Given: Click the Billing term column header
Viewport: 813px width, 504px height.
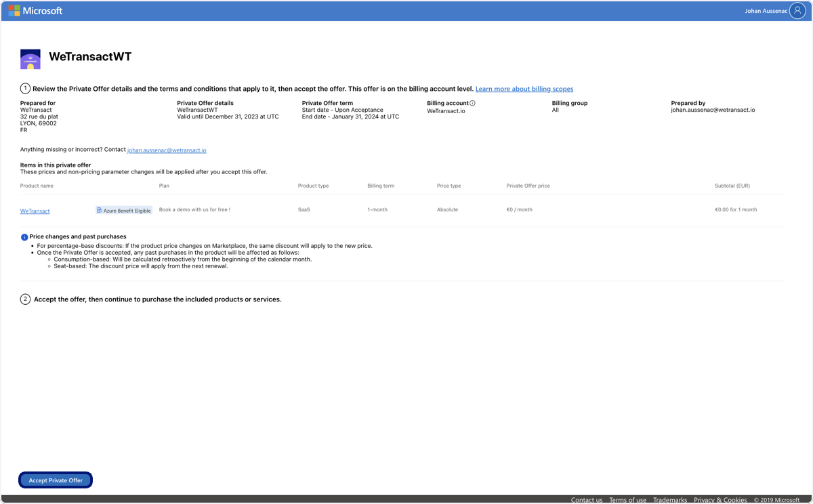Looking at the screenshot, I should [381, 186].
